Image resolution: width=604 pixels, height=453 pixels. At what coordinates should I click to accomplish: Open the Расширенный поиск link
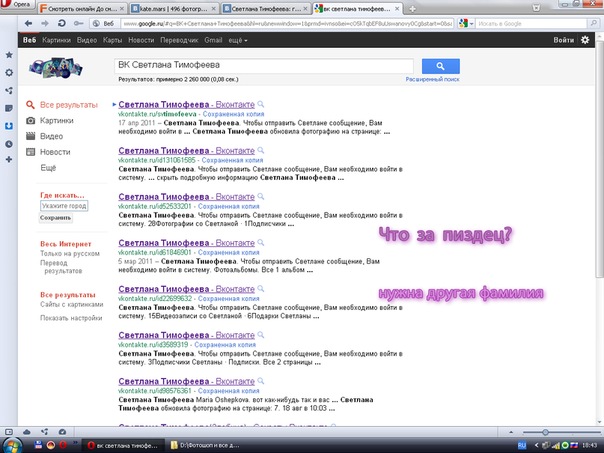point(433,76)
